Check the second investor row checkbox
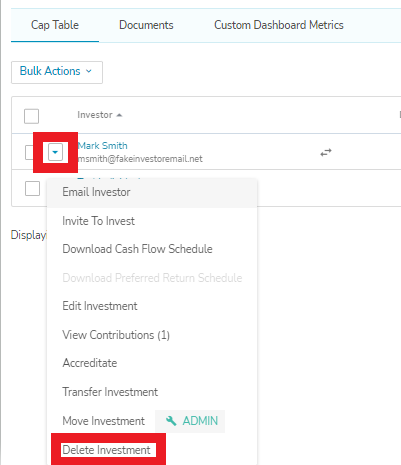Screen dimensions: 401x465 point(32,189)
